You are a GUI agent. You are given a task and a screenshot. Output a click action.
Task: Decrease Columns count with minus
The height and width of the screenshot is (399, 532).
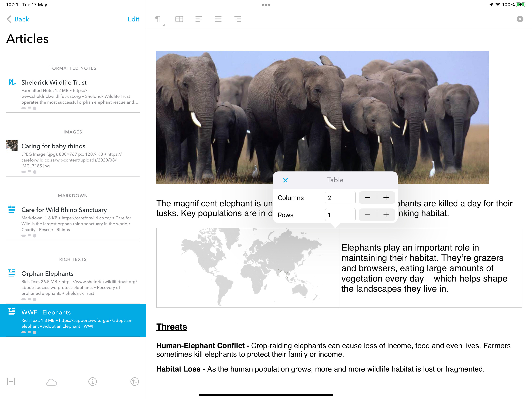click(x=367, y=198)
